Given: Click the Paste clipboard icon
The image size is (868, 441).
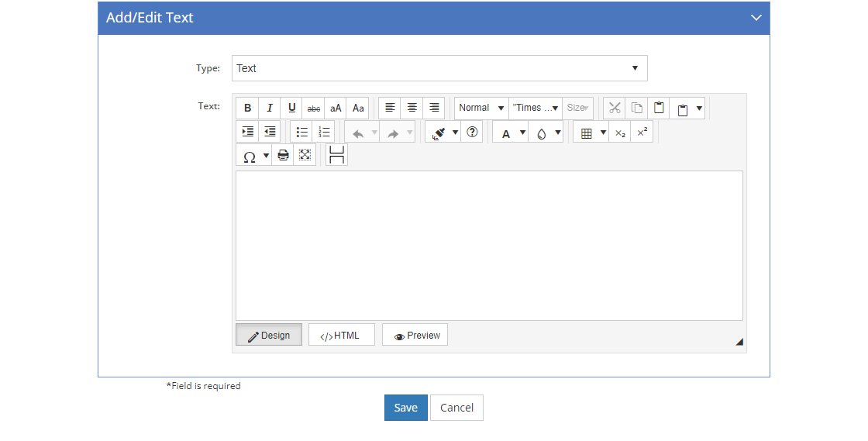Looking at the screenshot, I should tap(659, 108).
